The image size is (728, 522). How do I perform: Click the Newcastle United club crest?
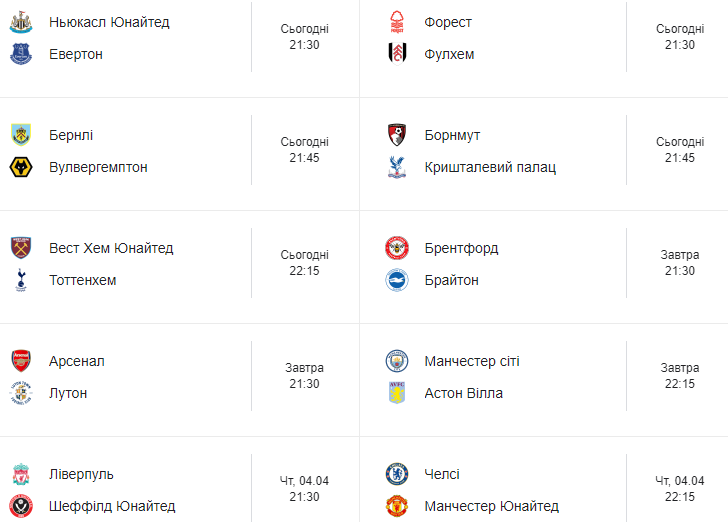pyautogui.click(x=21, y=22)
